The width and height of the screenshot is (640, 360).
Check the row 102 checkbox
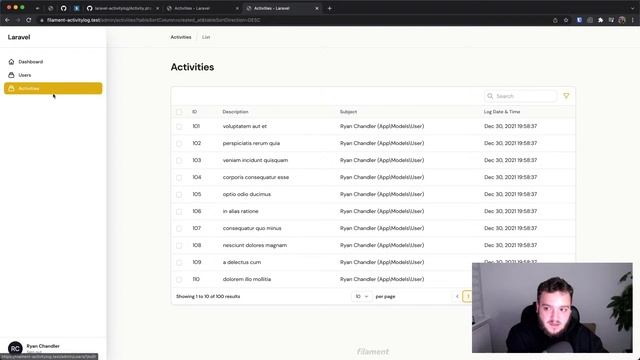pos(179,144)
